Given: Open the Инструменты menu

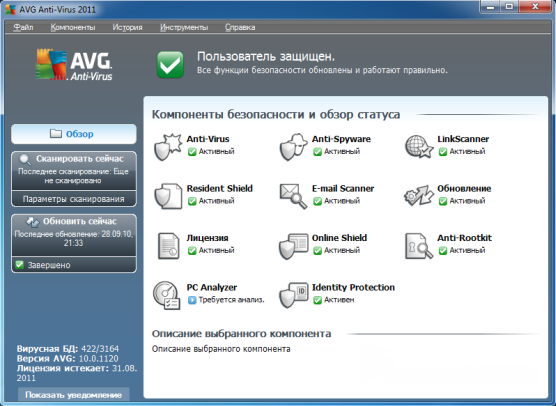Looking at the screenshot, I should click(184, 27).
